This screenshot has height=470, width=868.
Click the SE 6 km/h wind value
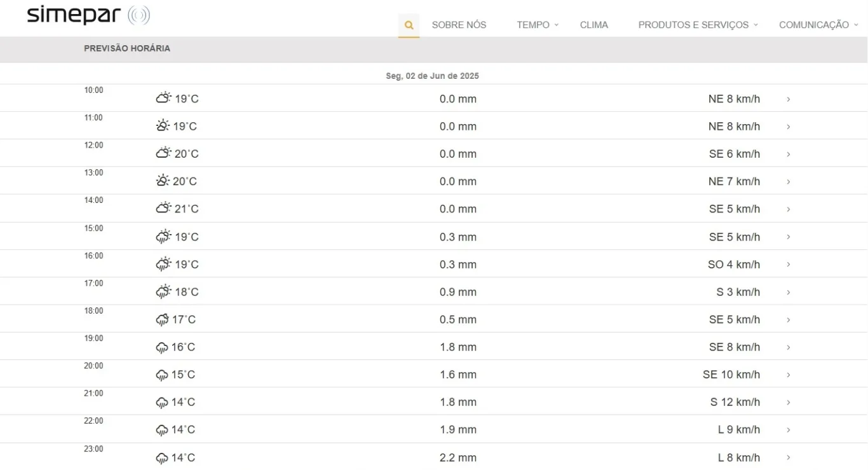pos(735,154)
